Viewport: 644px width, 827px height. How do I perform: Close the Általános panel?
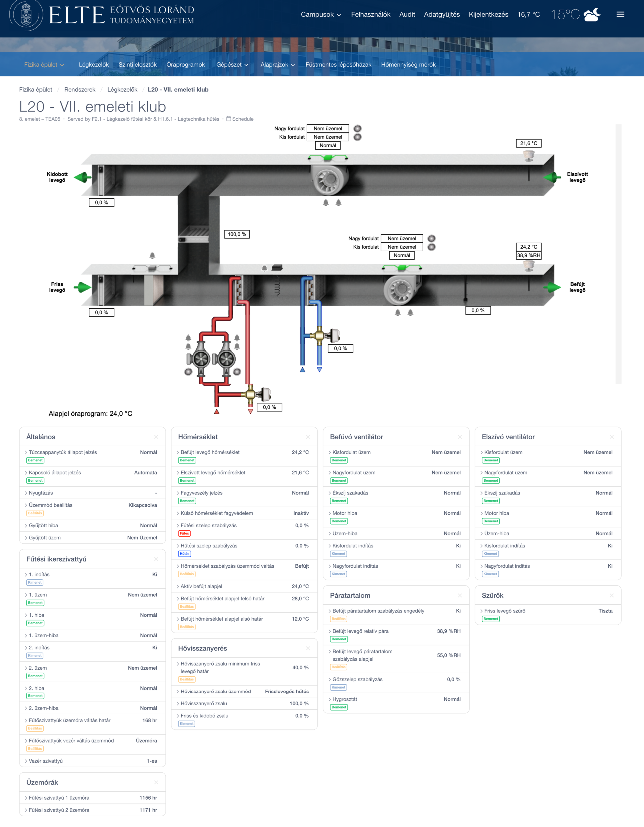(x=156, y=437)
